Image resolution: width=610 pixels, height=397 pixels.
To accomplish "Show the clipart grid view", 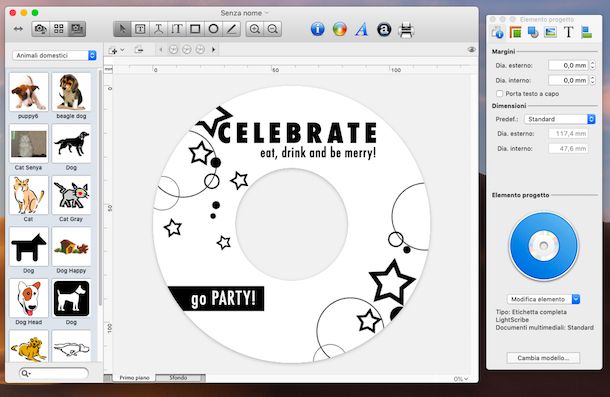I will pos(59,29).
